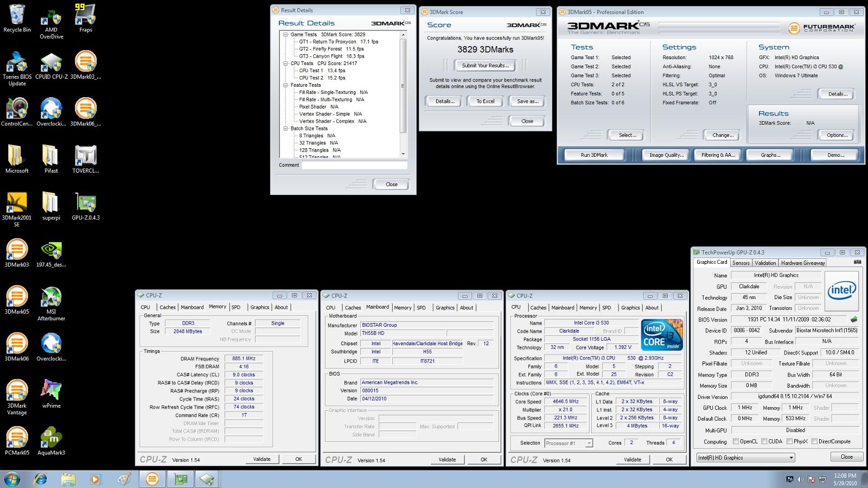Click Details... under System in 3DMark05
This screenshot has height=488, width=868.
837,94
